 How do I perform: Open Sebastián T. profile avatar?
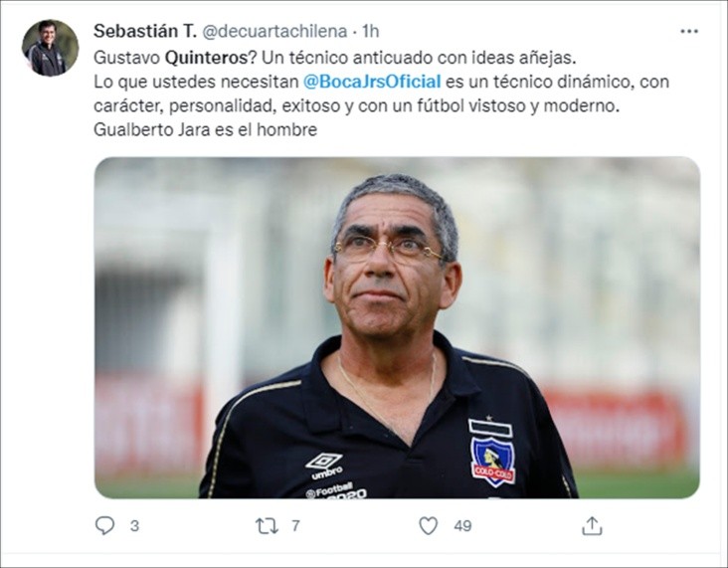tap(50, 48)
